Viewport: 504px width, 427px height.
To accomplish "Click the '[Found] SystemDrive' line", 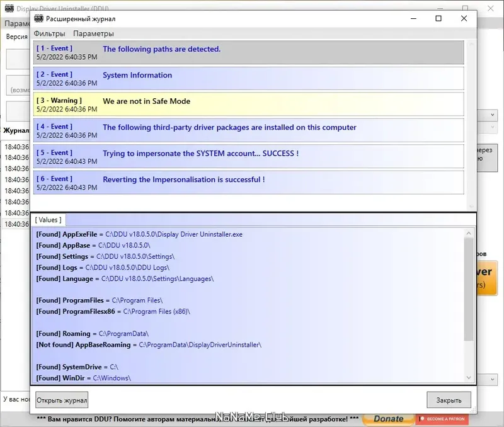I will (x=77, y=367).
